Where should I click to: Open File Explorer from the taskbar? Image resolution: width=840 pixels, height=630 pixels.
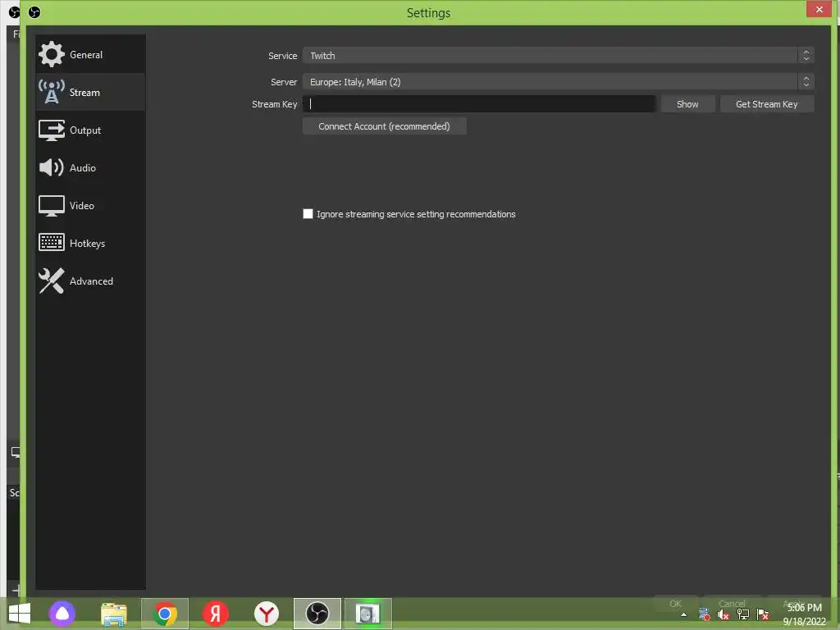pyautogui.click(x=113, y=614)
